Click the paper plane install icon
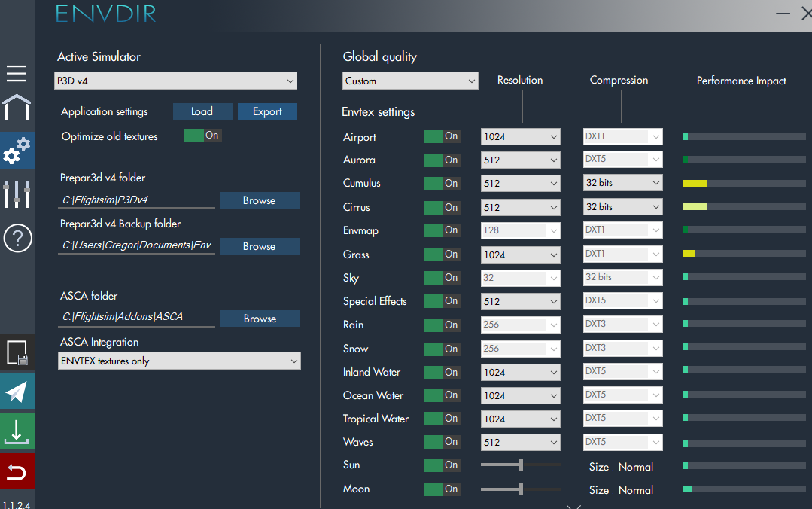 (17, 392)
